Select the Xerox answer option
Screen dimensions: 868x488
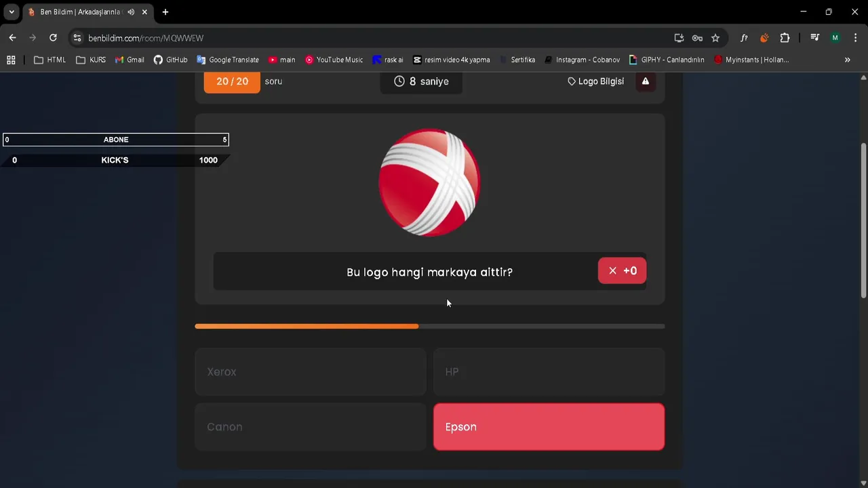tap(311, 371)
